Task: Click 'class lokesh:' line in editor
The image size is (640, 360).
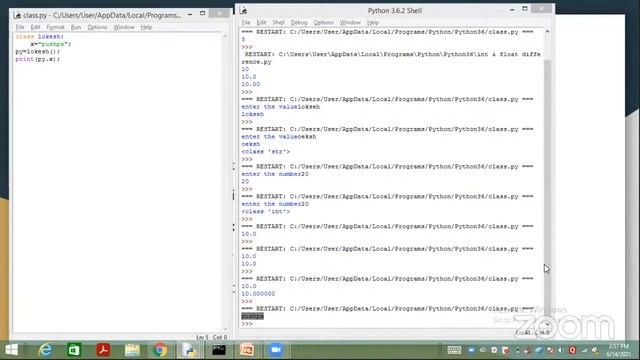Action: [x=40, y=36]
